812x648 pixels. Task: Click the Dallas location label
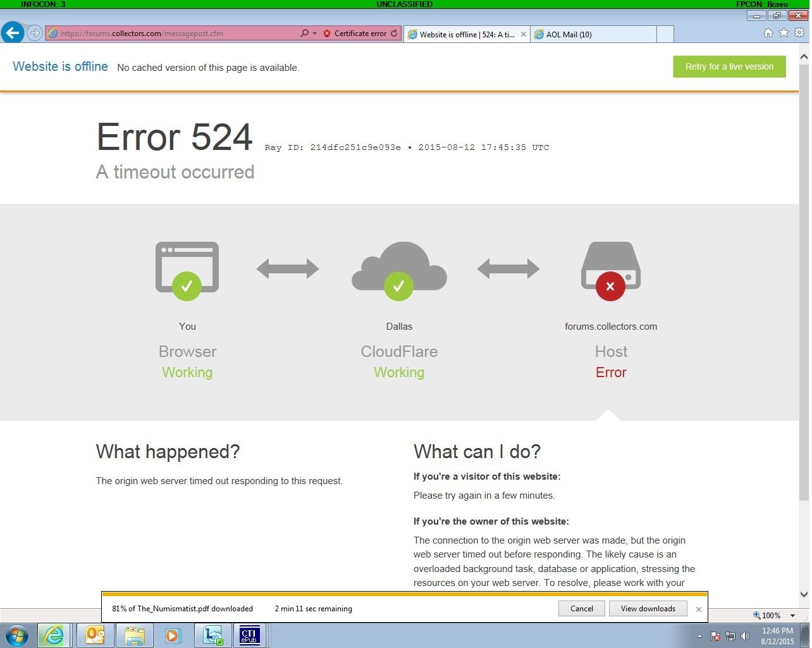399,327
